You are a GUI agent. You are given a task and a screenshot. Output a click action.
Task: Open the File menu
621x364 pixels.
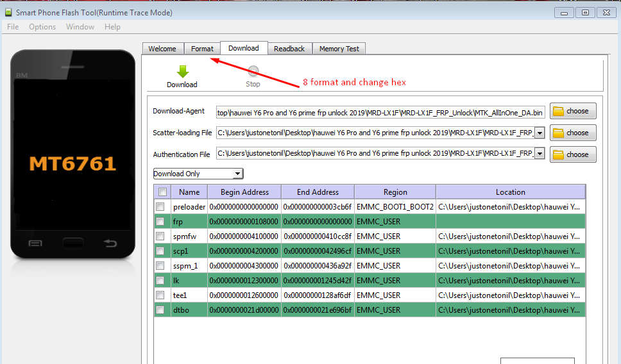(13, 27)
